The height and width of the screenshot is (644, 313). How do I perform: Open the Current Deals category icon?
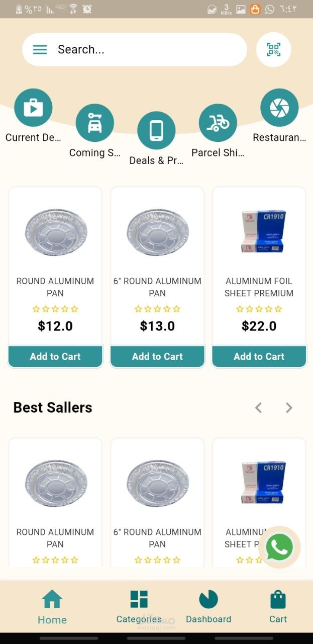click(x=33, y=108)
